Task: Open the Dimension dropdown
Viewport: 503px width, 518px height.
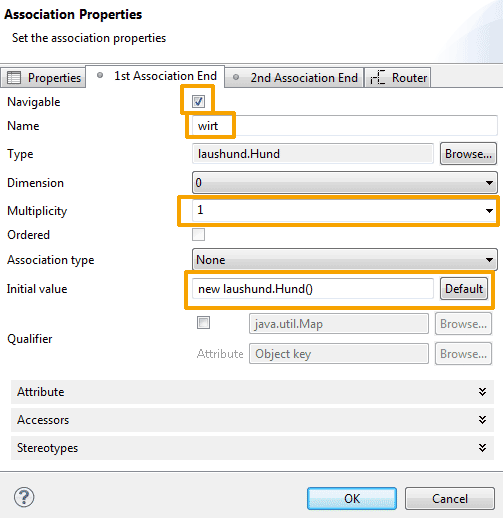Action: tap(345, 183)
